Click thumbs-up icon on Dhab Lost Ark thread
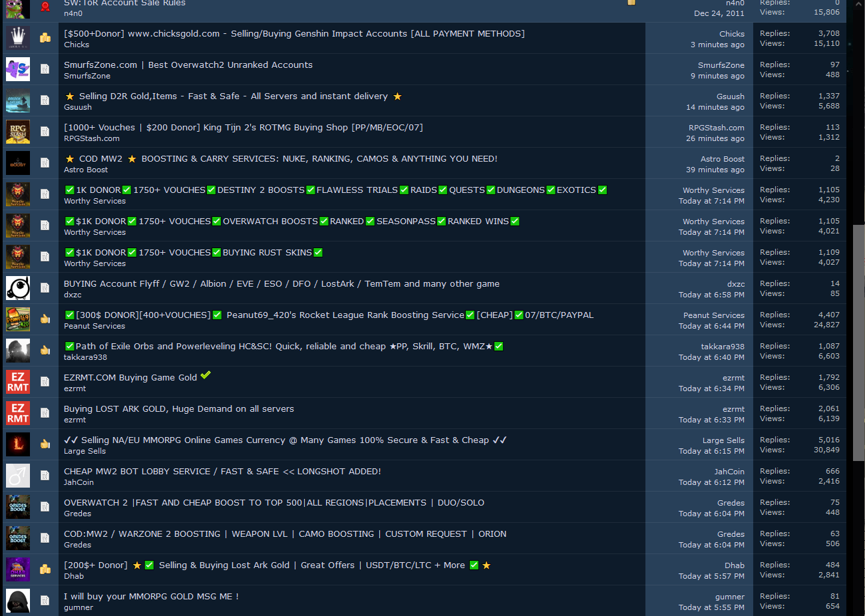The height and width of the screenshot is (616, 865). (45, 569)
